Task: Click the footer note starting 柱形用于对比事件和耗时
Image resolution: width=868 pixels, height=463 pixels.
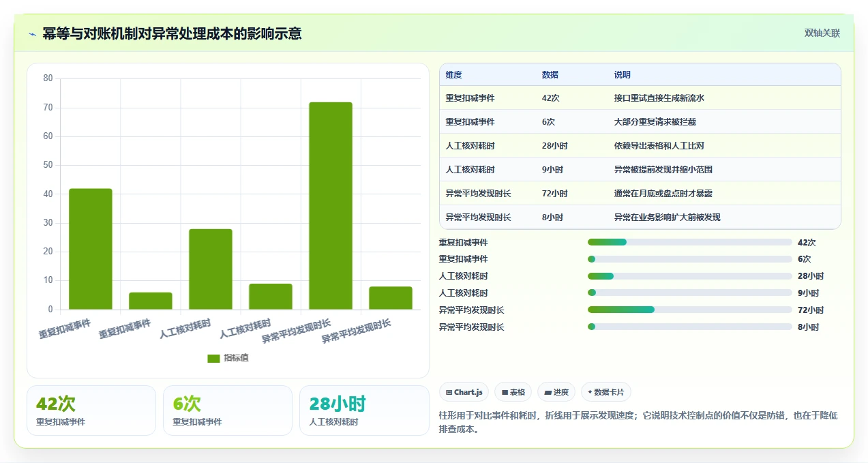Action: 638,422
